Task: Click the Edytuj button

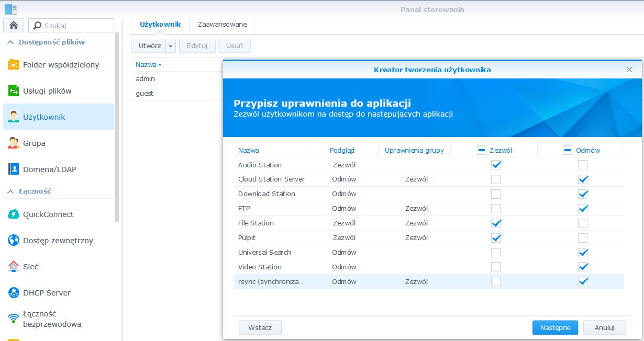Action: 197,46
